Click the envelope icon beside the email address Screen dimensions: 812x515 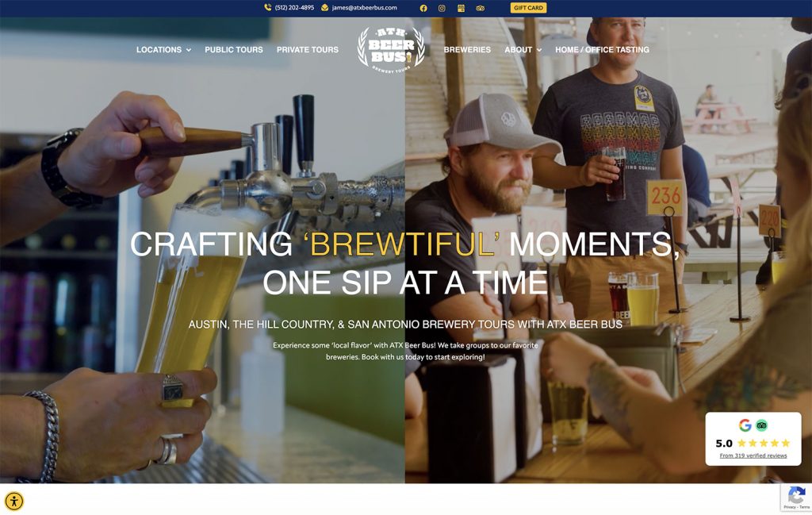324,7
